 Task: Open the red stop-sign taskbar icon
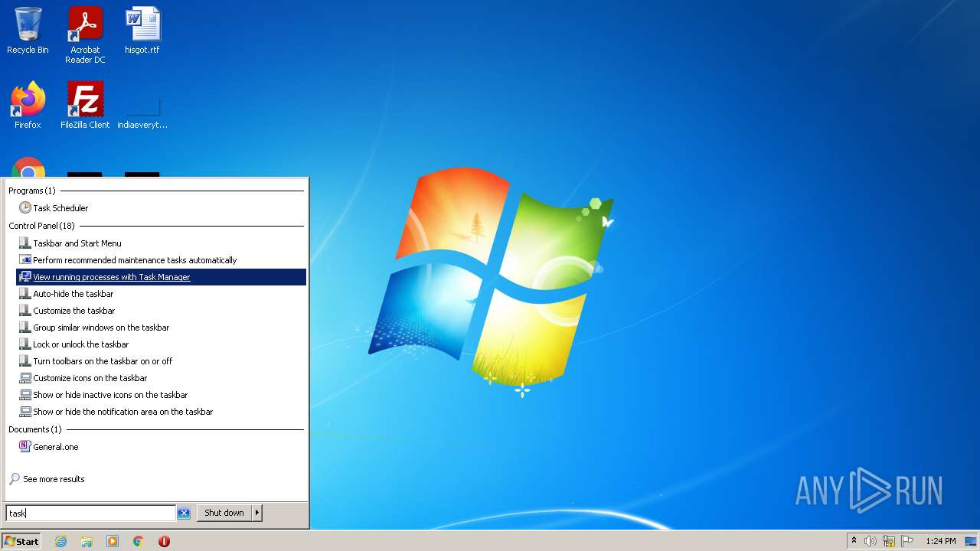coord(164,541)
